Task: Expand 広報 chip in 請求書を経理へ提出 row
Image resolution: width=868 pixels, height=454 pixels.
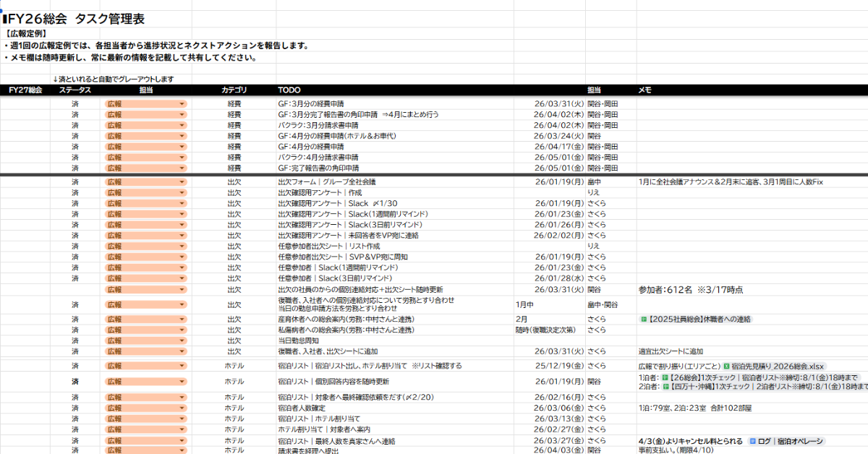Action: (146, 450)
